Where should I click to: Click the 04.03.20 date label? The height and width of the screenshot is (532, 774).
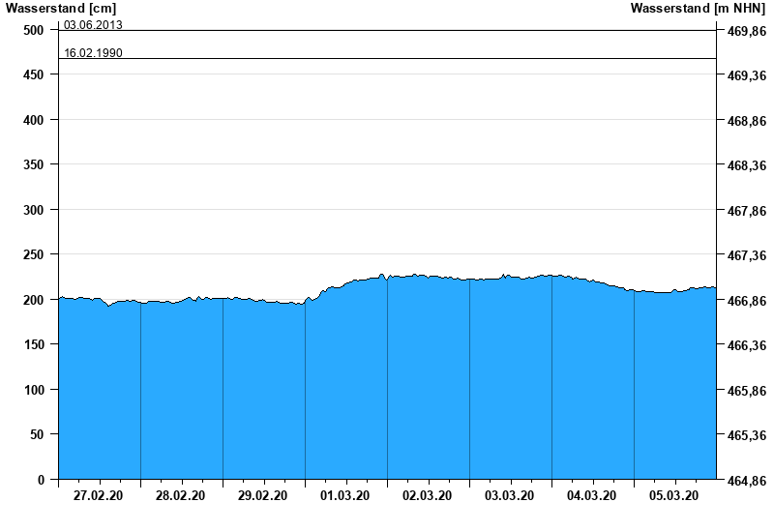(592, 496)
